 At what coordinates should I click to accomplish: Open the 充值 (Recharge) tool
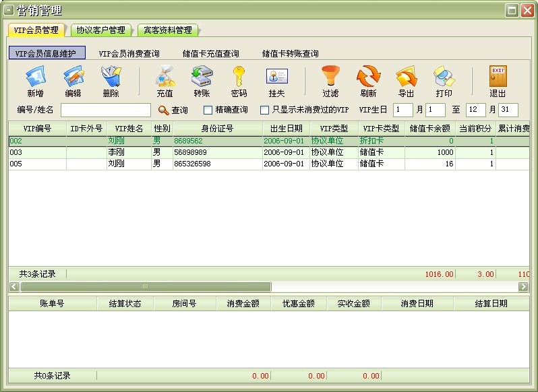(x=165, y=76)
